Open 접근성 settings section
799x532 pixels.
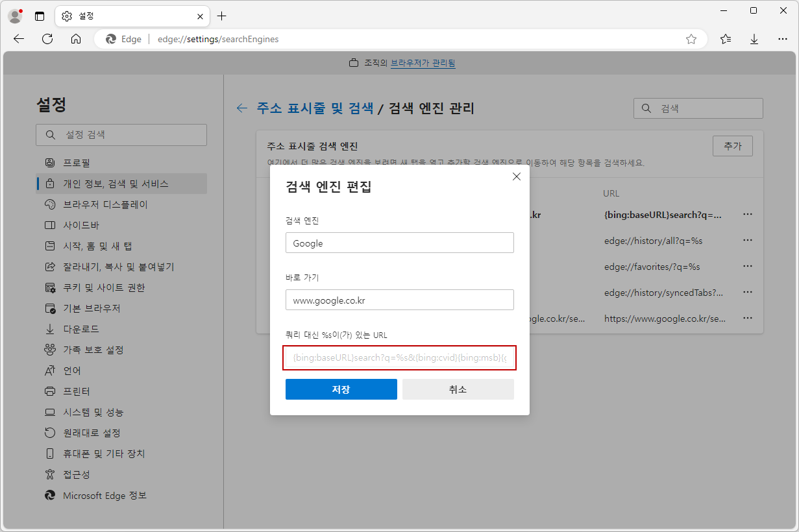click(121, 474)
